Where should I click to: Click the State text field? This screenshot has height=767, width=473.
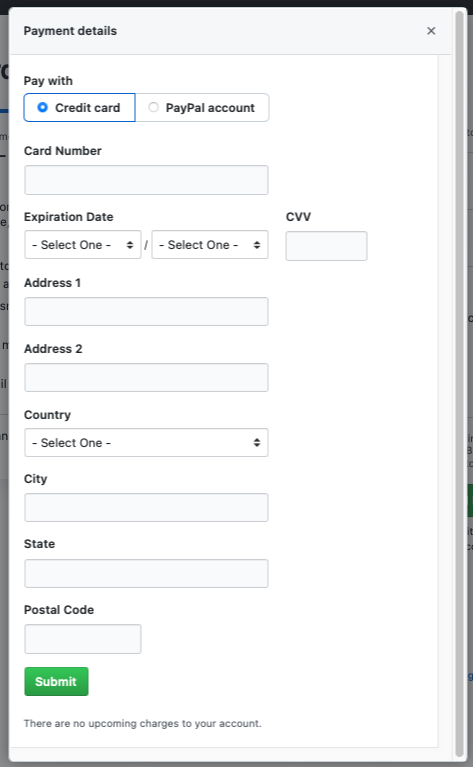pyautogui.click(x=146, y=573)
